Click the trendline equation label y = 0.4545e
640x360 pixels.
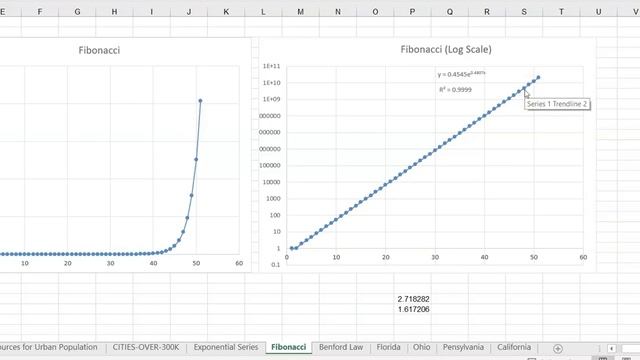click(x=461, y=74)
